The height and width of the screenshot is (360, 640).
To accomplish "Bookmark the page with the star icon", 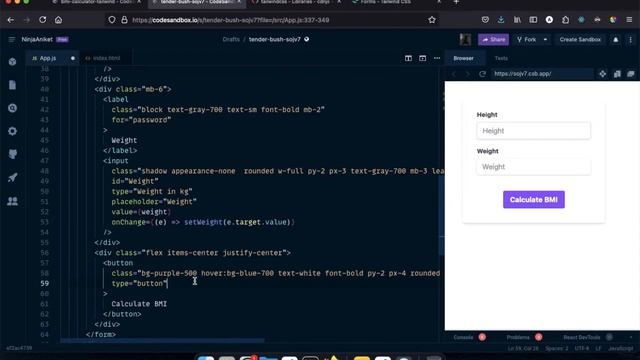I will pyautogui.click(x=432, y=20).
